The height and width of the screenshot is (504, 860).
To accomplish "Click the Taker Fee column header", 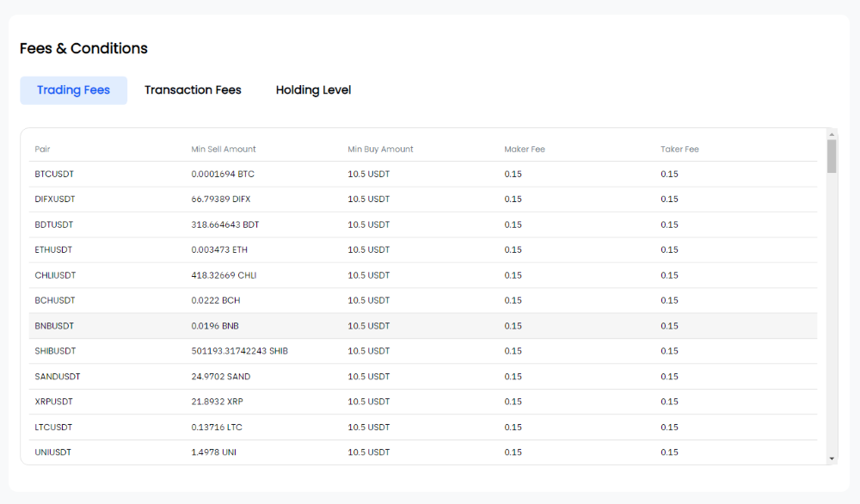I will pos(679,149).
